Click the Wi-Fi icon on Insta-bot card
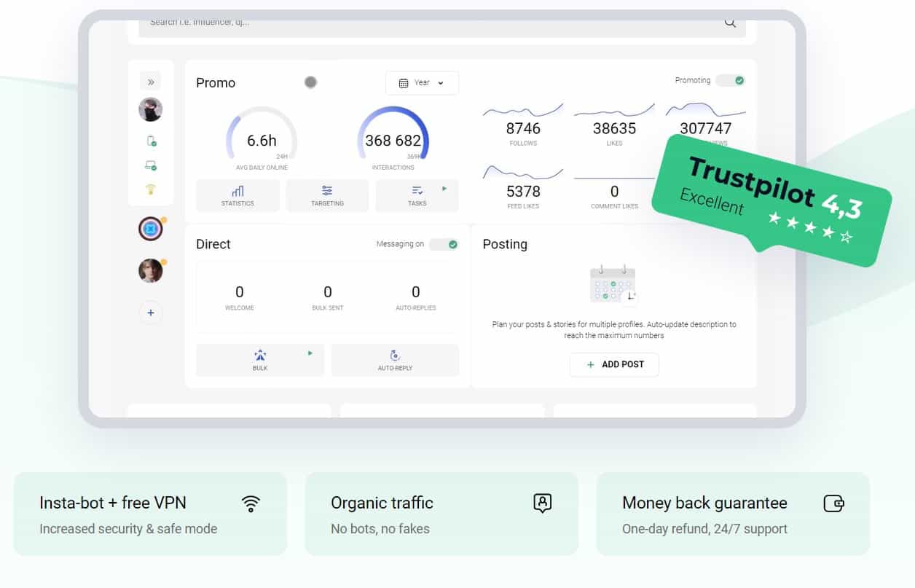The width and height of the screenshot is (915, 588). coord(251,503)
